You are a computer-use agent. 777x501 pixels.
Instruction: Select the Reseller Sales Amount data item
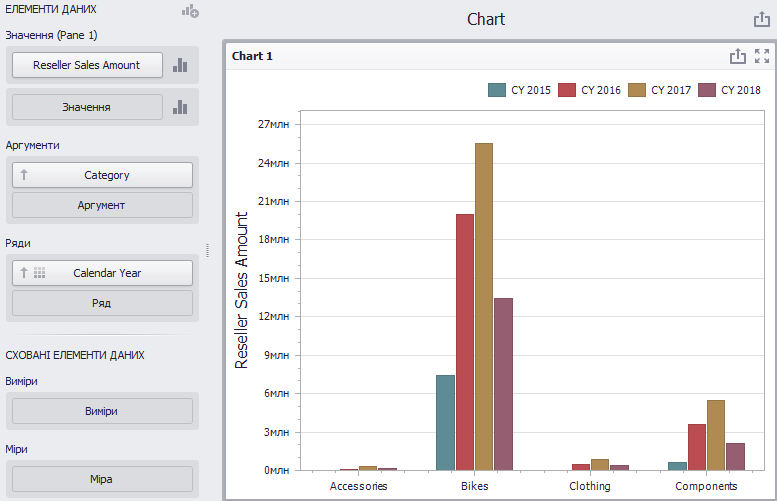pyautogui.click(x=87, y=65)
